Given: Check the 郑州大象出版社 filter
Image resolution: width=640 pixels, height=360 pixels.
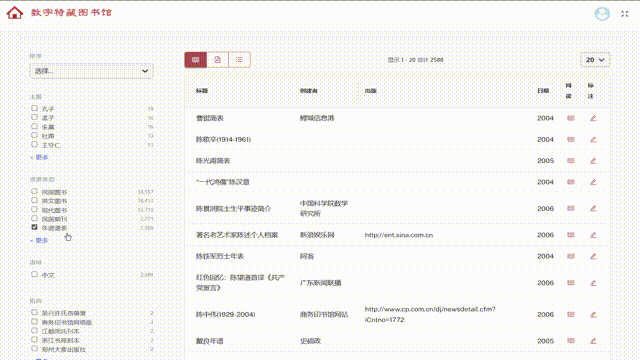Looking at the screenshot, I should (34, 349).
